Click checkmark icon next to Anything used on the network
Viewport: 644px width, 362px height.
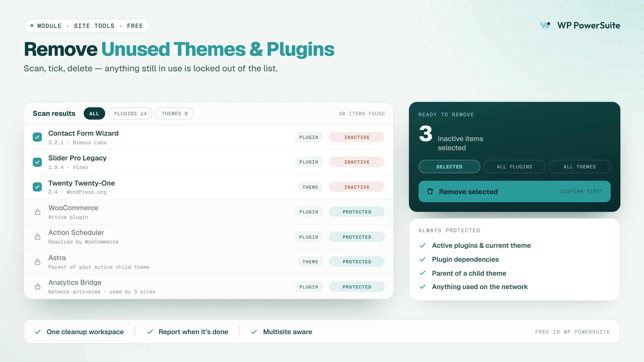pos(423,287)
